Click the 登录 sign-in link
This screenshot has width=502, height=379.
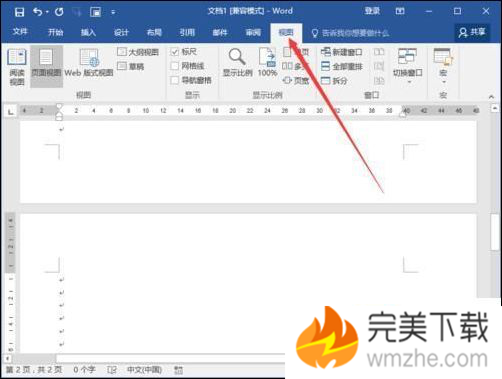372,11
